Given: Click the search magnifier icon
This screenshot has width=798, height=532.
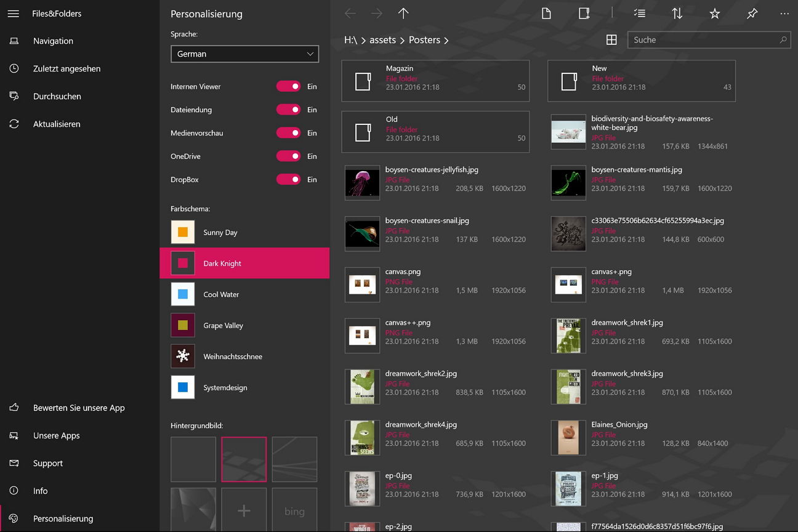Looking at the screenshot, I should [x=783, y=40].
